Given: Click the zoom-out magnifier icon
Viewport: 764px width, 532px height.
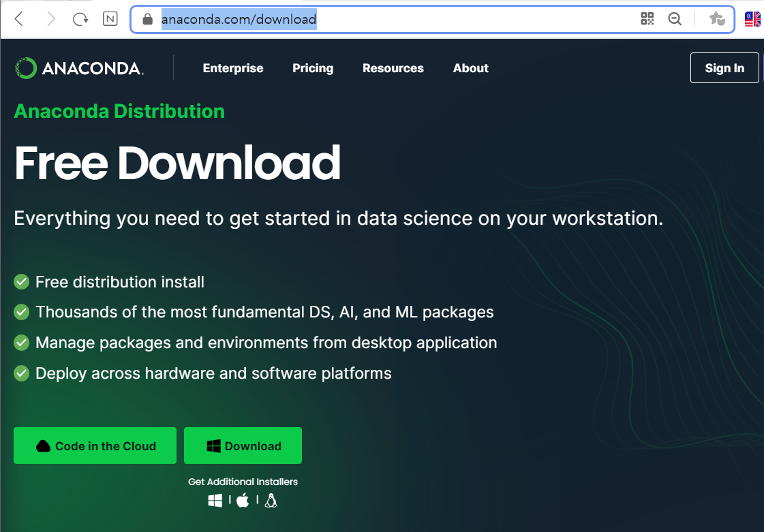Looking at the screenshot, I should [675, 19].
